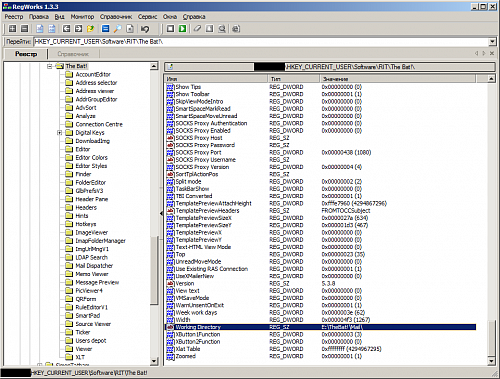Open the Сервис menu
Screen dimensions: 500x379
click(147, 17)
